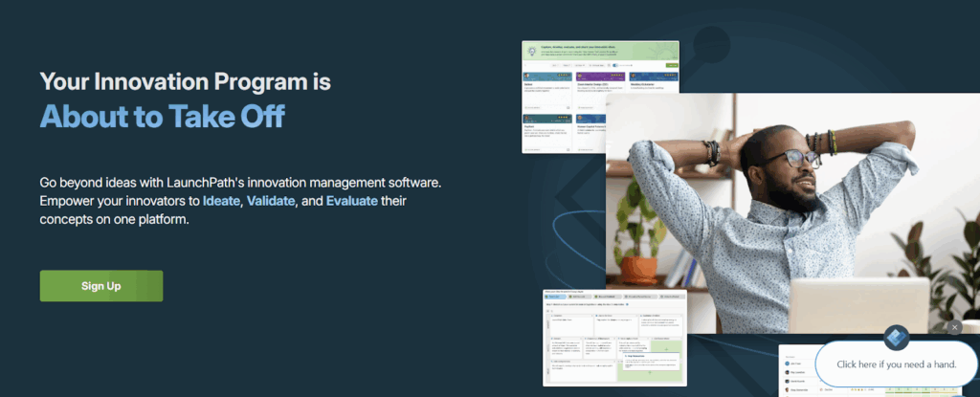Viewport: 980px width, 397px height.
Task: Click the green Sign Up button
Action: [100, 286]
